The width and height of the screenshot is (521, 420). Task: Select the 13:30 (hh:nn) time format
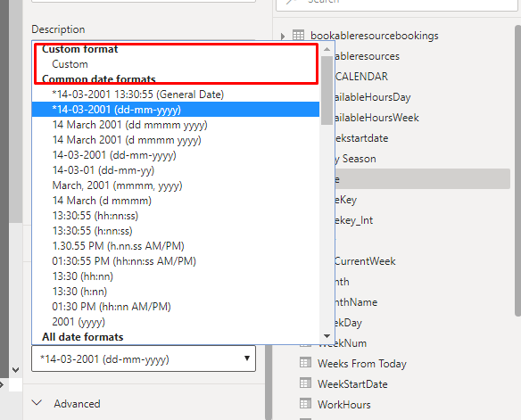83,276
